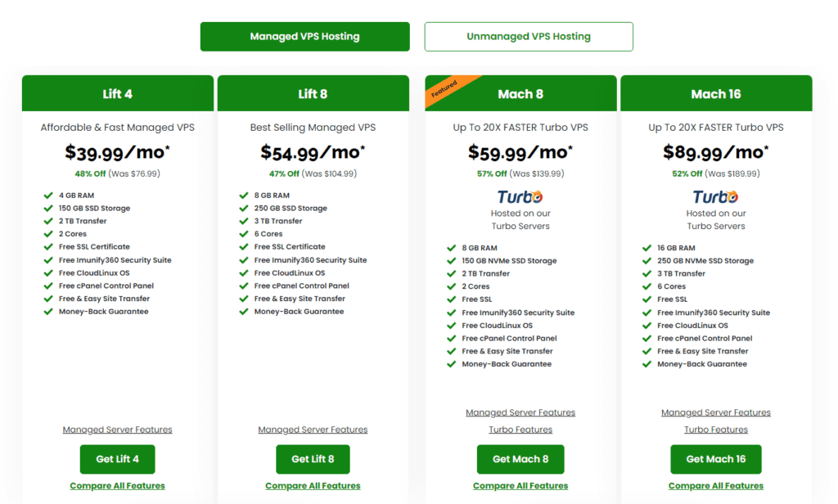Click the Lift 4 plan header
838x504 pixels.
tap(117, 93)
